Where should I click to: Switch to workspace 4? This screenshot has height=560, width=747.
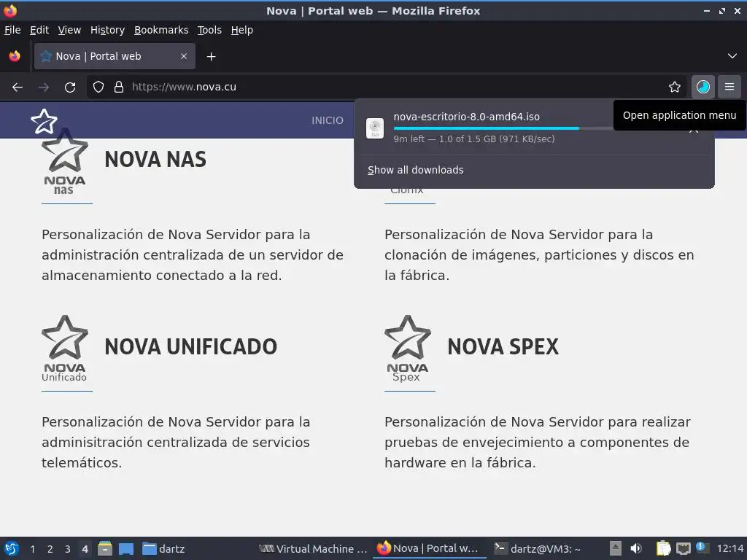click(85, 549)
